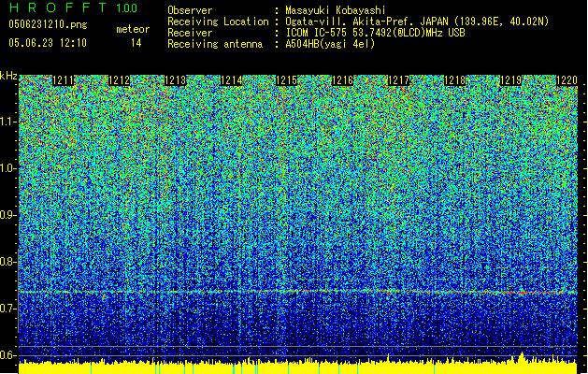Click the 0.9 kHz axis label
588x374 pixels.
8,215
